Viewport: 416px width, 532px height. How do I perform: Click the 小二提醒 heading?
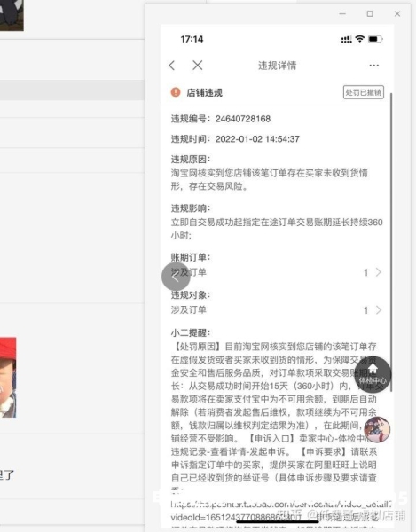coord(191,332)
